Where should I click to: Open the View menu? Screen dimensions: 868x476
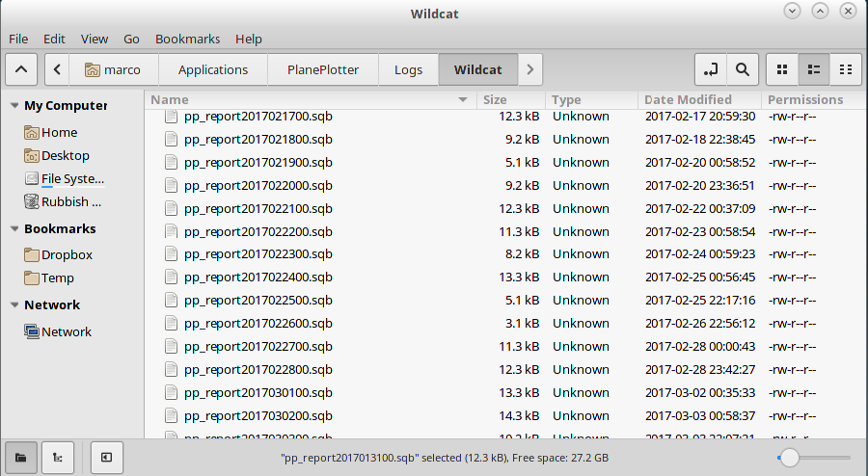pyautogui.click(x=94, y=39)
